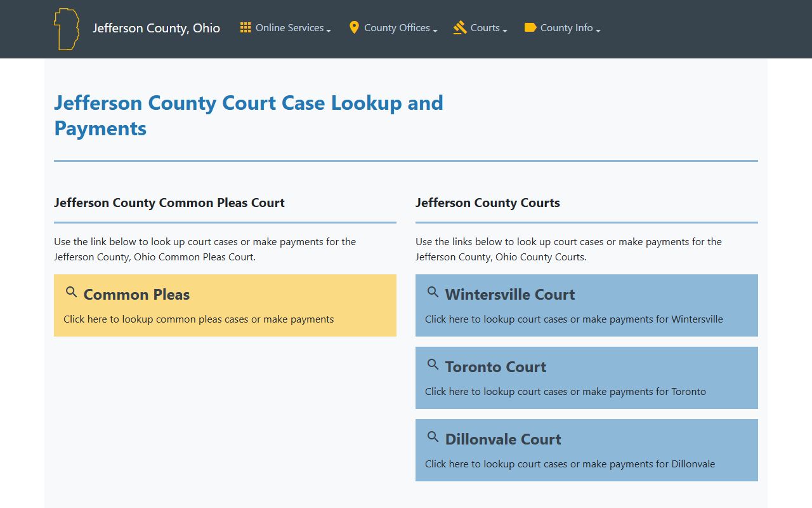Click the Common Pleas Court intro paragraph
The width and height of the screenshot is (812, 508).
click(x=205, y=250)
